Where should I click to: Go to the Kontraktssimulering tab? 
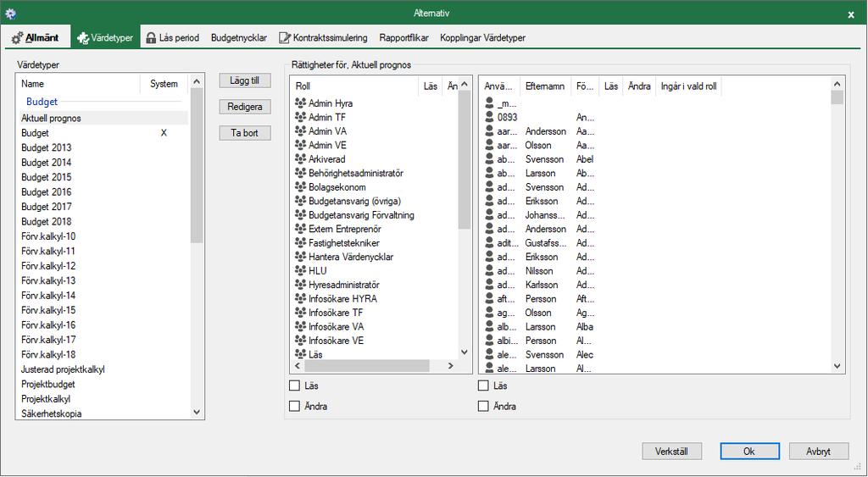point(323,37)
